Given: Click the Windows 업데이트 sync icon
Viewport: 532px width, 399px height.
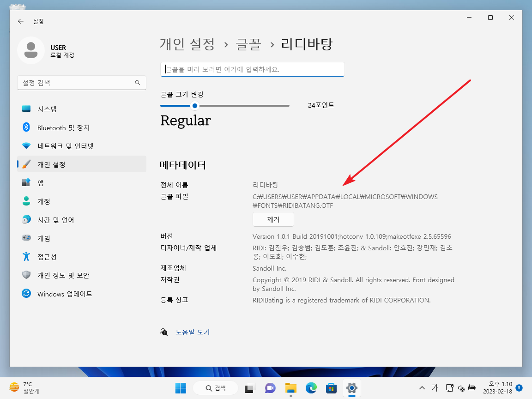Looking at the screenshot, I should coord(26,294).
